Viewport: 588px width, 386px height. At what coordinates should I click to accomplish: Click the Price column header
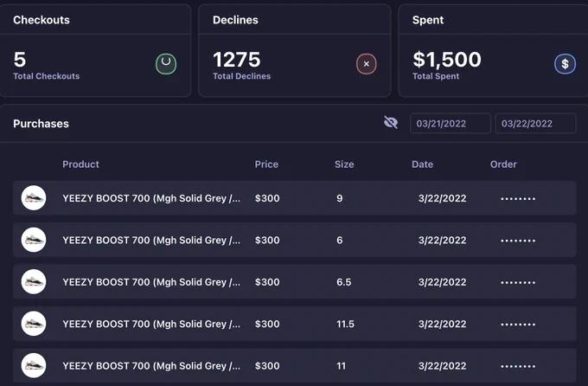click(x=266, y=164)
